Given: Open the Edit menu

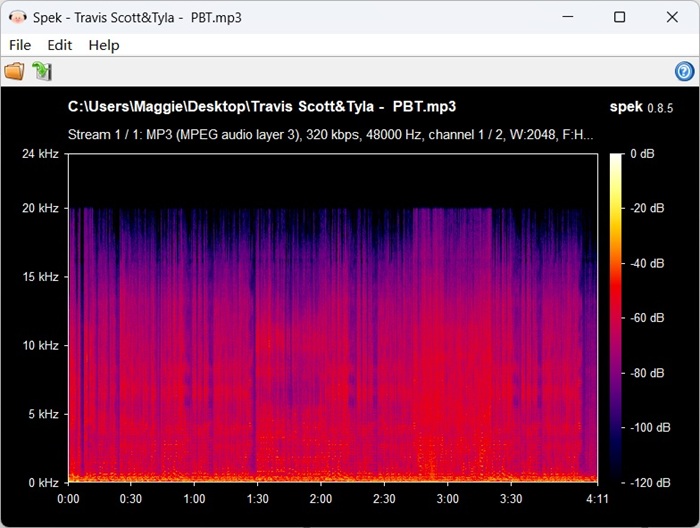Looking at the screenshot, I should (x=60, y=45).
